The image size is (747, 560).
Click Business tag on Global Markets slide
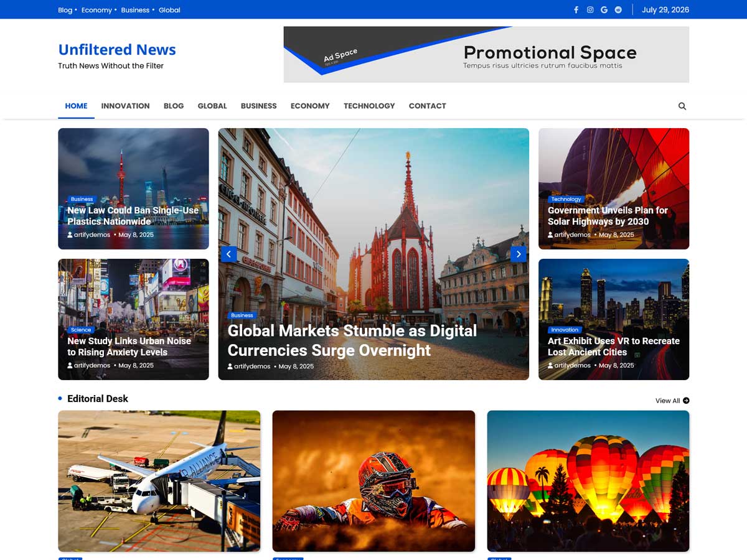point(242,315)
